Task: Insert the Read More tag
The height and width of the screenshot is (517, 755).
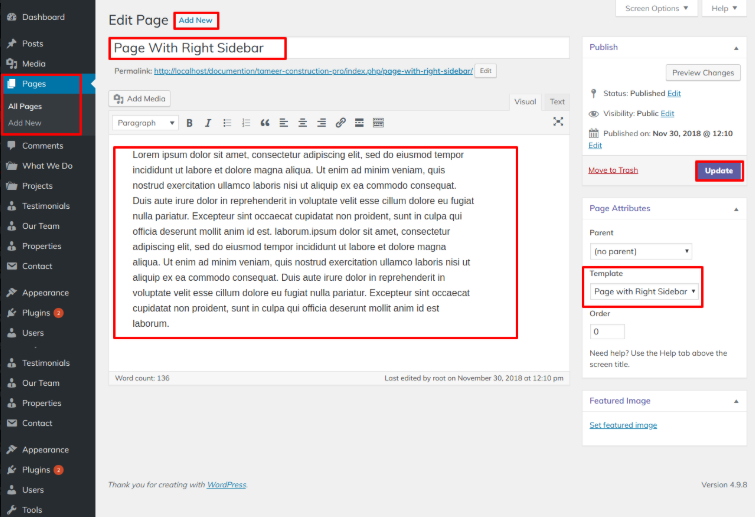Action: click(359, 123)
